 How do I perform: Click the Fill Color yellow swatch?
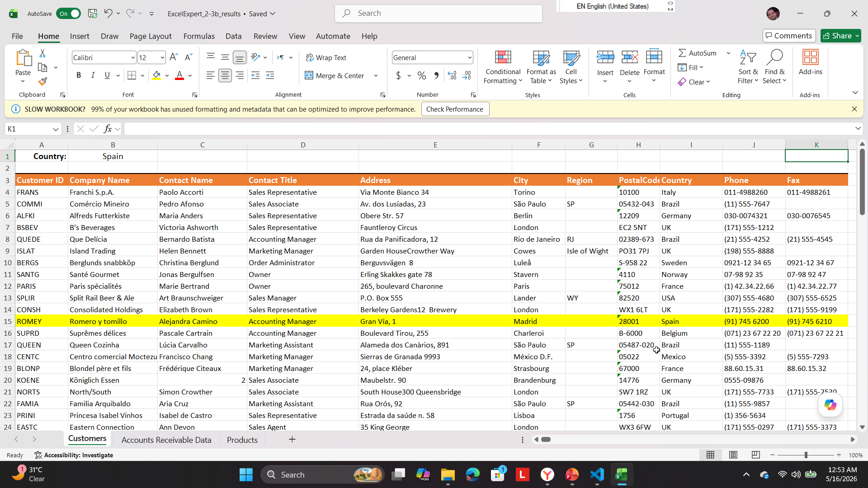(156, 75)
